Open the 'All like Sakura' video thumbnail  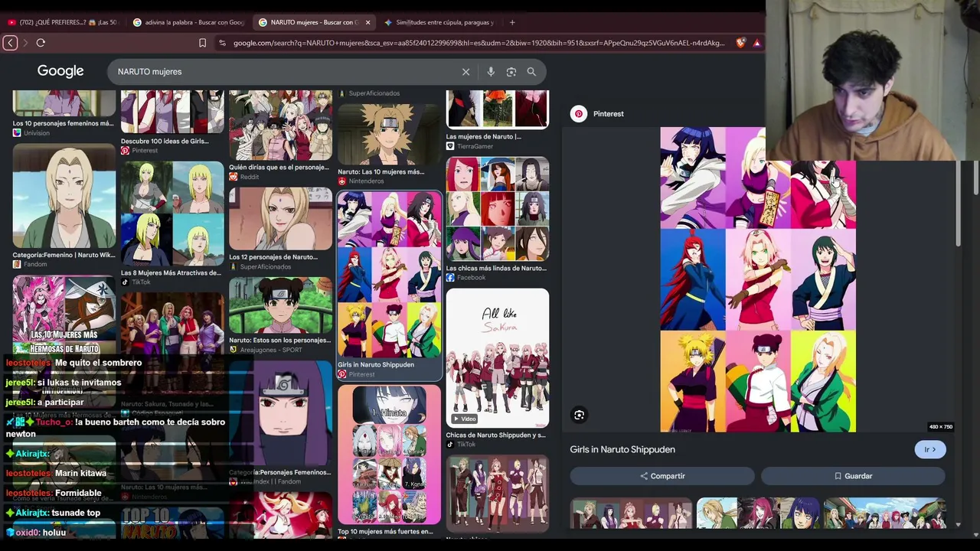[x=498, y=357]
